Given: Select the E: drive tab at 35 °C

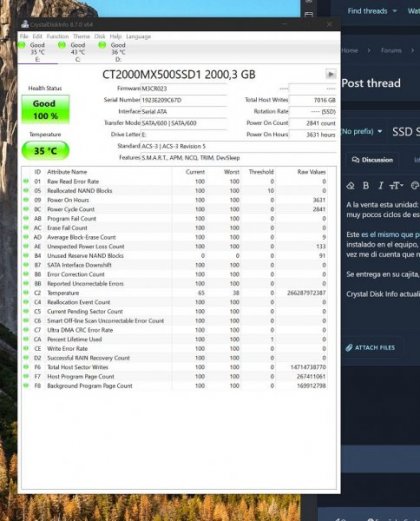Looking at the screenshot, I should (37, 52).
